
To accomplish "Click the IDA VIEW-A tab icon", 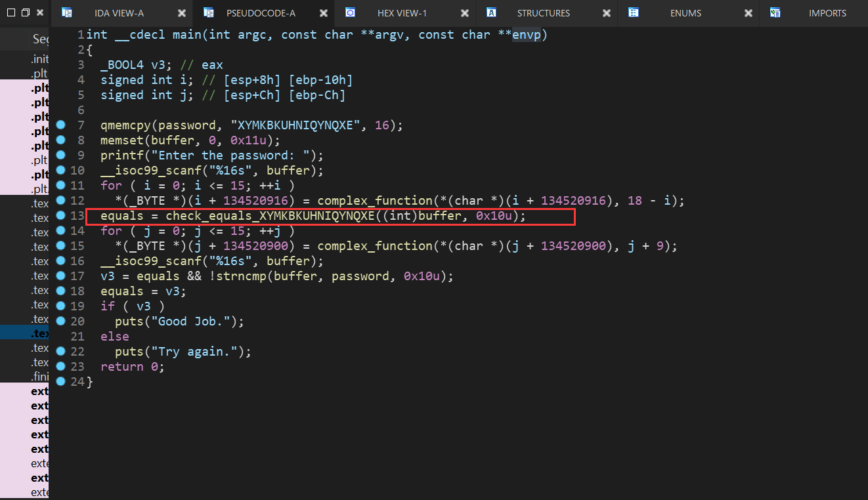I will point(67,13).
